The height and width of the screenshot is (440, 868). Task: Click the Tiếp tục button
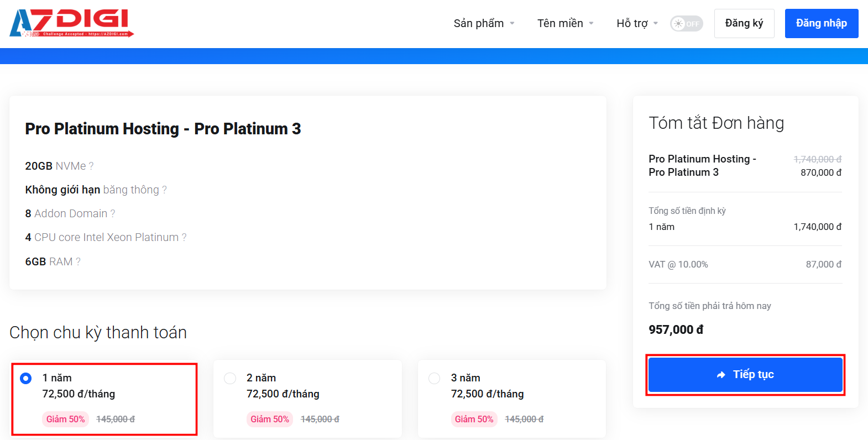click(x=745, y=375)
